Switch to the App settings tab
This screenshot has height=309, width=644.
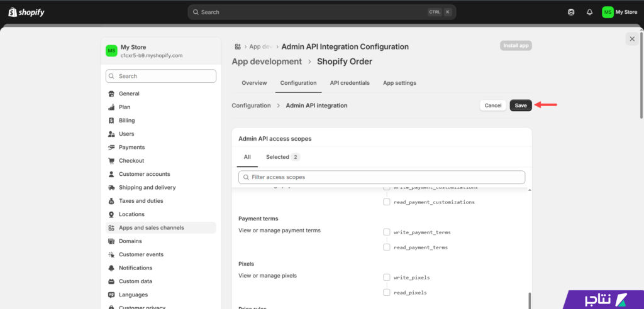click(399, 83)
